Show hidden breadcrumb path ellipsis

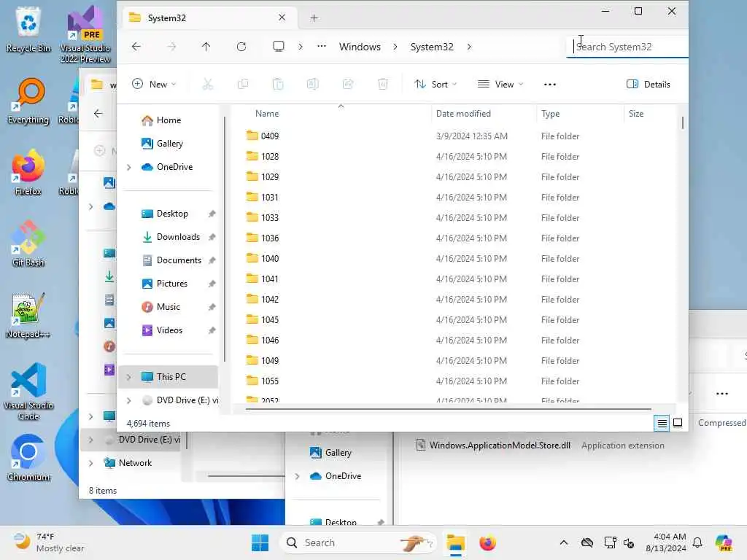tap(322, 46)
